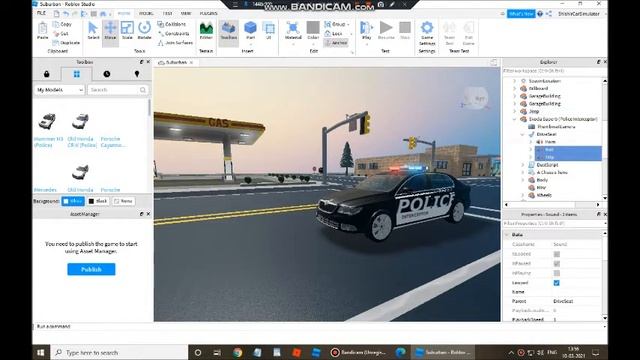
Task: Expand the Body model node
Action: [523, 180]
